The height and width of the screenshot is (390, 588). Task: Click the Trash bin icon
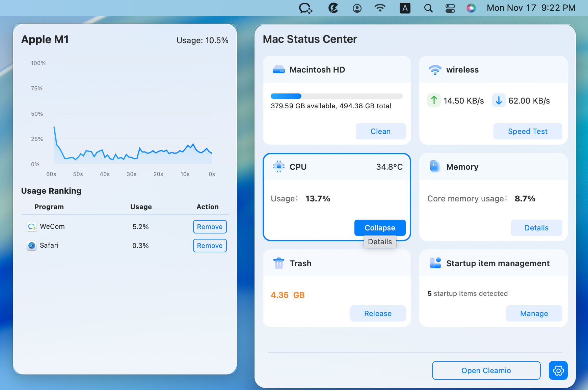(x=278, y=263)
